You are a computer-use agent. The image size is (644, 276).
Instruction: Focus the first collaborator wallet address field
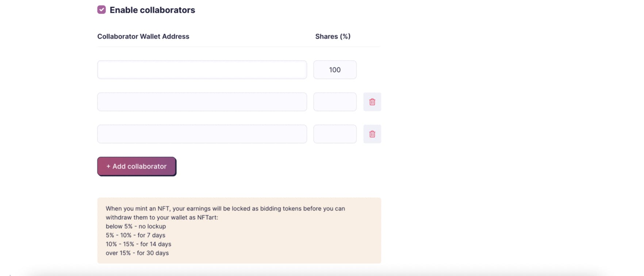click(202, 70)
